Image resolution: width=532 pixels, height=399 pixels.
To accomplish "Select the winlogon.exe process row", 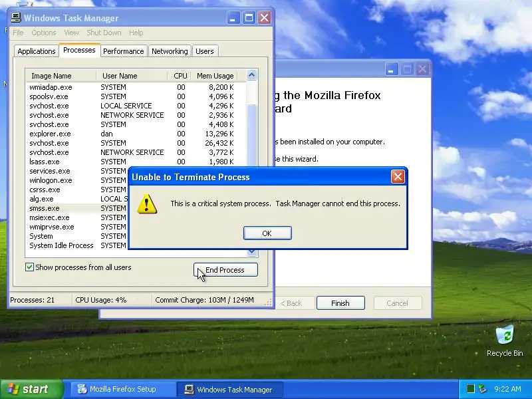I will click(77, 180).
